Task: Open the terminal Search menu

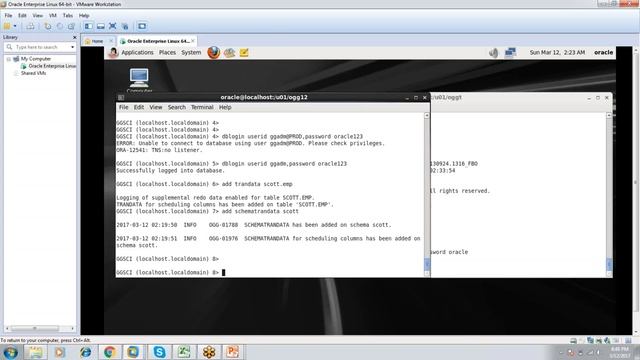Action: click(x=177, y=107)
